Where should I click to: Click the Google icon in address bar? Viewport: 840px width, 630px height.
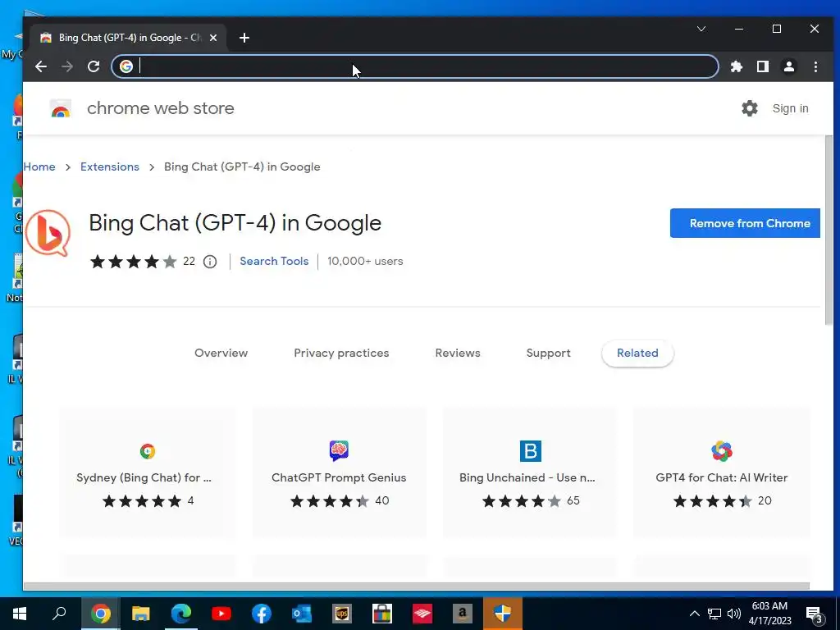126,66
